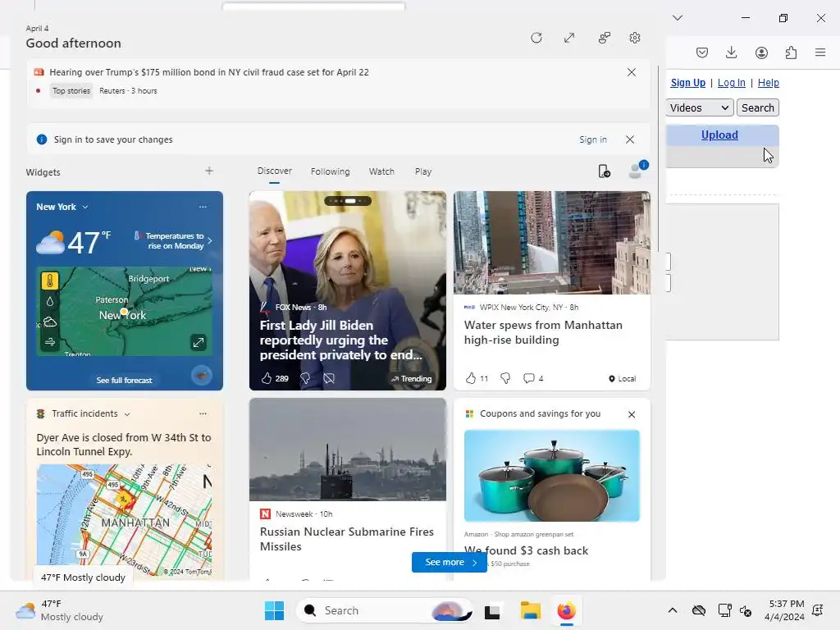Open the Firefox list all tabs chevron
The image size is (840, 630).
[x=678, y=18]
